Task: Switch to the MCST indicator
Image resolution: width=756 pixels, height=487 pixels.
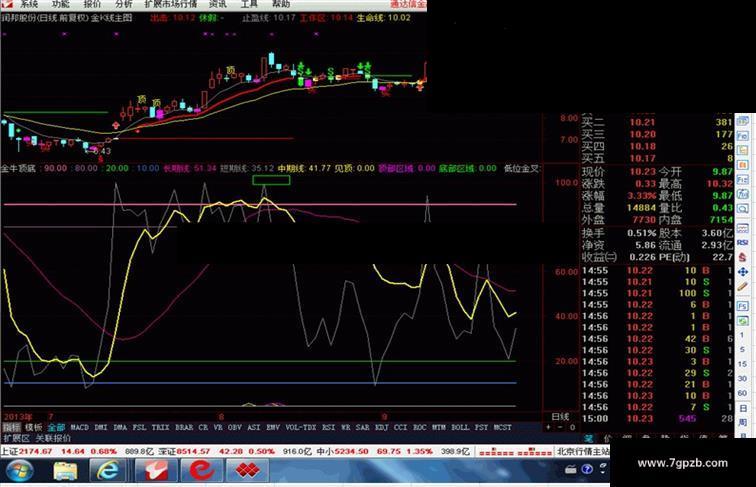Action: pyautogui.click(x=502, y=427)
